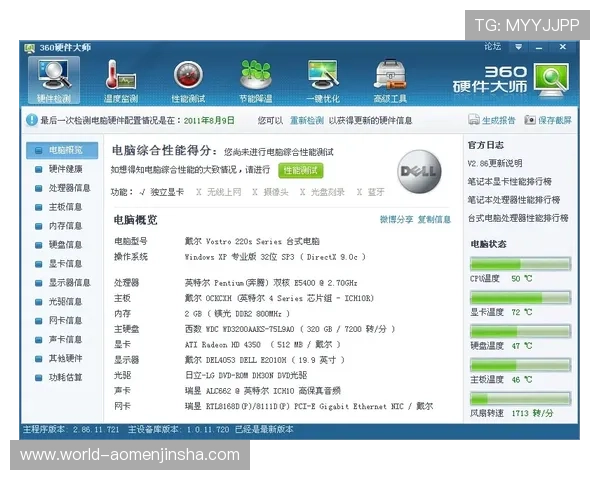
Task: Open the 高级工具 toolbox icon
Action: [390, 76]
